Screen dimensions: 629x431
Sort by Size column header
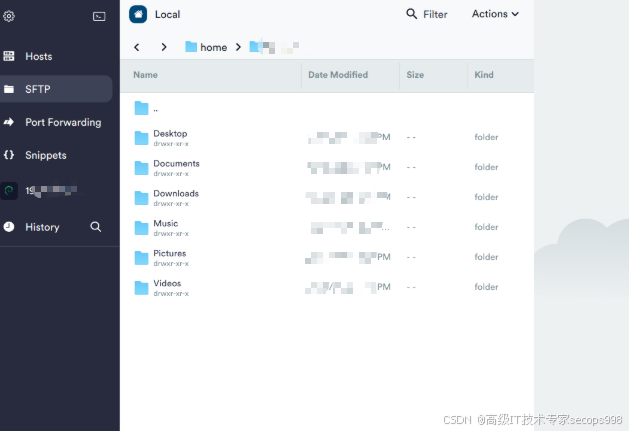(x=415, y=75)
